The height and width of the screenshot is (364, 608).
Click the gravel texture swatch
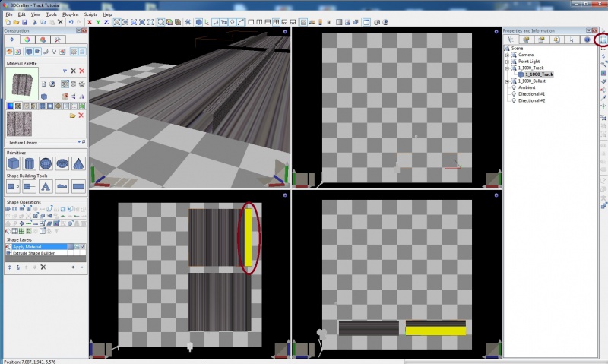point(20,124)
